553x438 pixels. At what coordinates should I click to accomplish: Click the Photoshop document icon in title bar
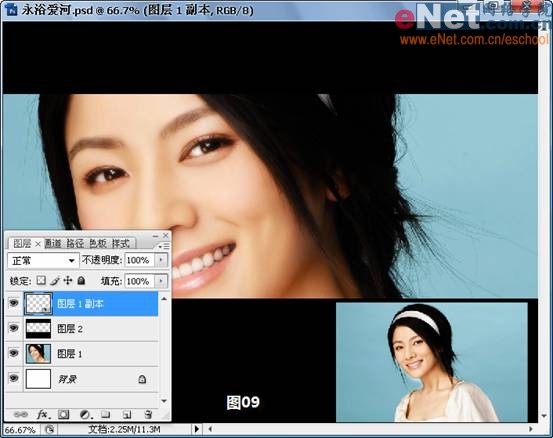pos(11,9)
